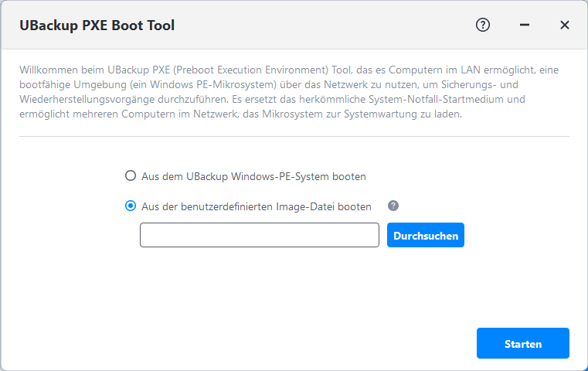Click the welcome description paragraph
Image resolution: width=588 pixels, height=371 pixels.
[294, 92]
